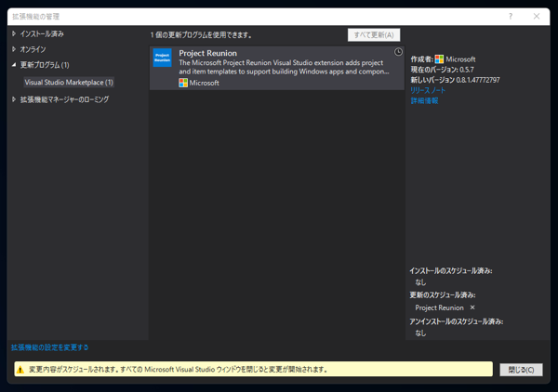558x392 pixels.
Task: Click the Project Reunion description text
Action: click(284, 67)
